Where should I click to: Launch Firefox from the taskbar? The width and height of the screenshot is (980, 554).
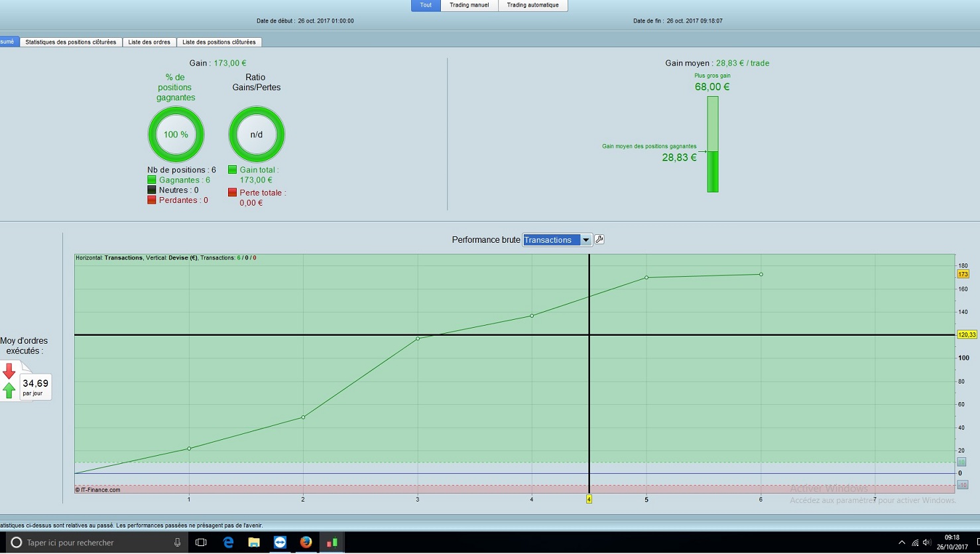[306, 542]
